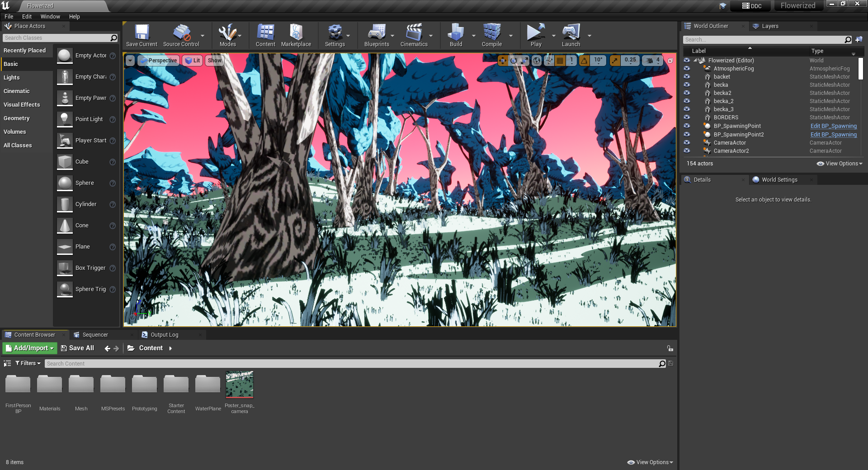
Task: Click the Add/Import button
Action: 30,348
